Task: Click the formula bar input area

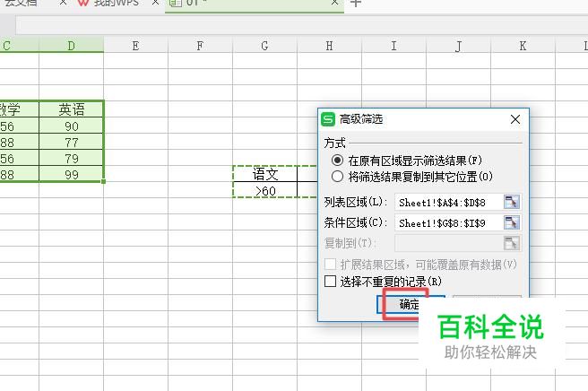Action: (301, 25)
